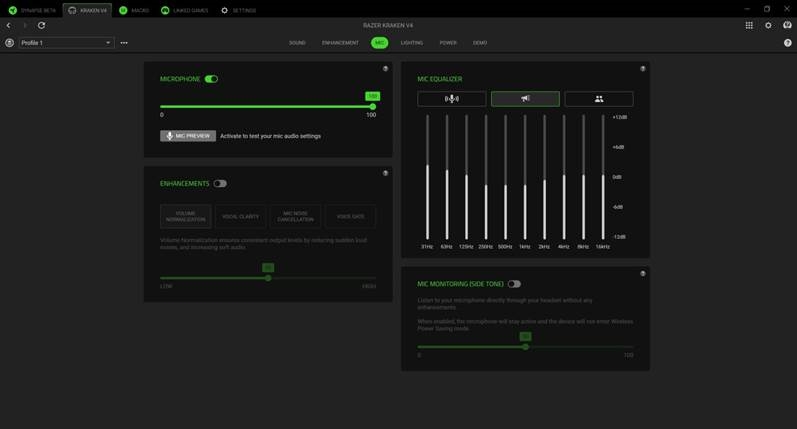Select the Voice Gate enhancement
Image resolution: width=797 pixels, height=429 pixels.
[350, 217]
